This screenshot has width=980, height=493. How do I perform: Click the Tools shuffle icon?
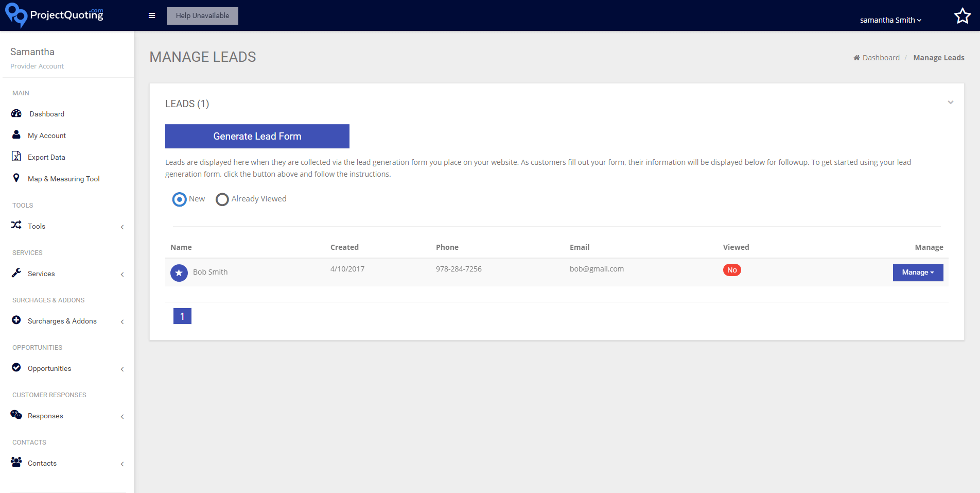pos(16,225)
